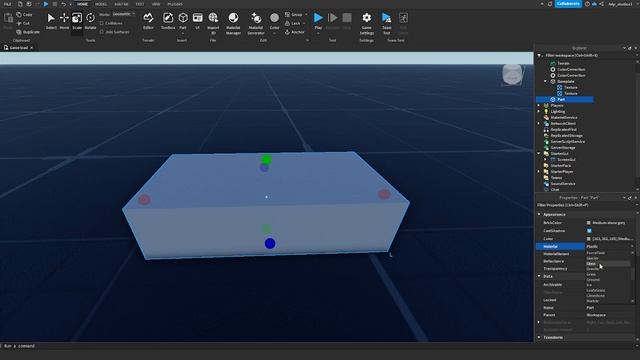640x360 pixels.
Task: Start a Team Test
Action: [387, 23]
